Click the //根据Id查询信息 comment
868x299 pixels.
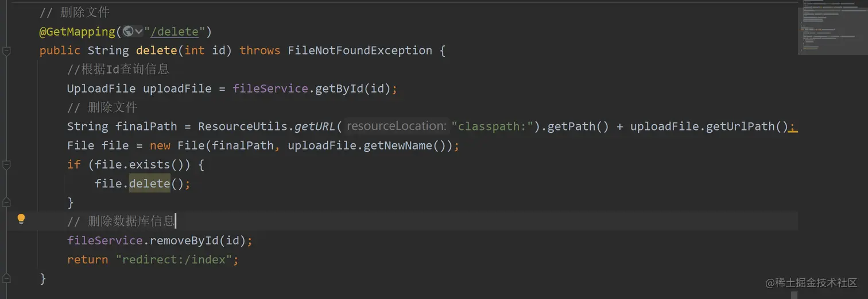click(x=118, y=70)
